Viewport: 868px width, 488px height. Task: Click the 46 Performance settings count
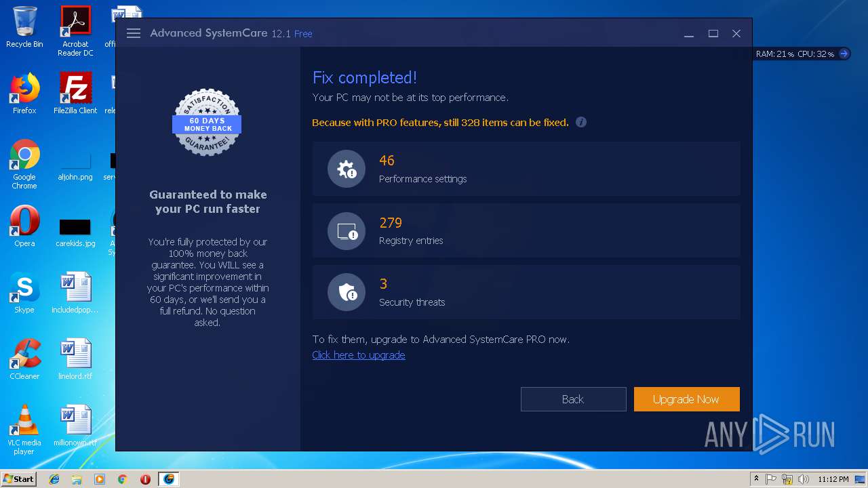click(387, 161)
